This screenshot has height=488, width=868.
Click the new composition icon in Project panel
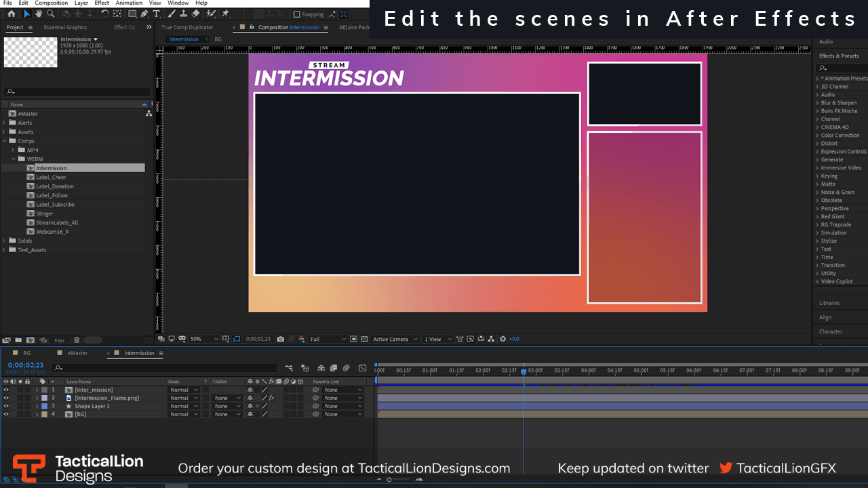[x=30, y=340]
